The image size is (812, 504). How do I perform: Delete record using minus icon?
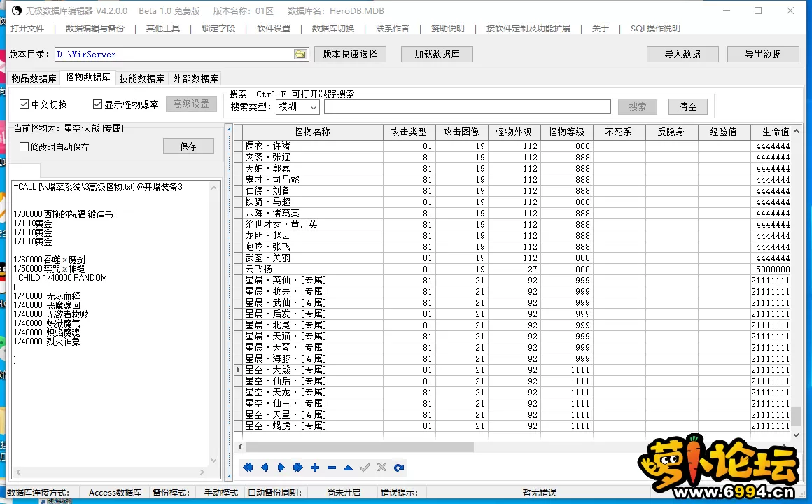point(332,468)
